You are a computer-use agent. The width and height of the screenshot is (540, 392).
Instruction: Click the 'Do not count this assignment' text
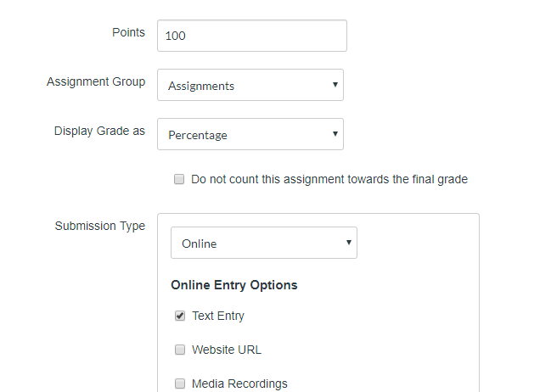point(329,179)
